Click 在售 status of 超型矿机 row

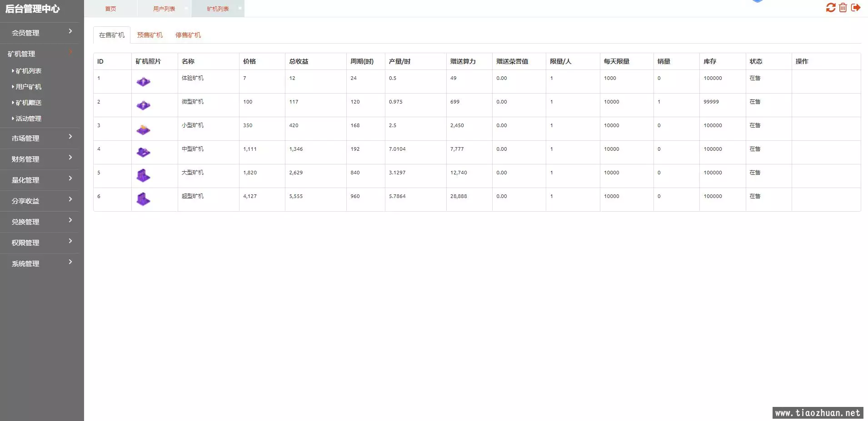(x=755, y=196)
